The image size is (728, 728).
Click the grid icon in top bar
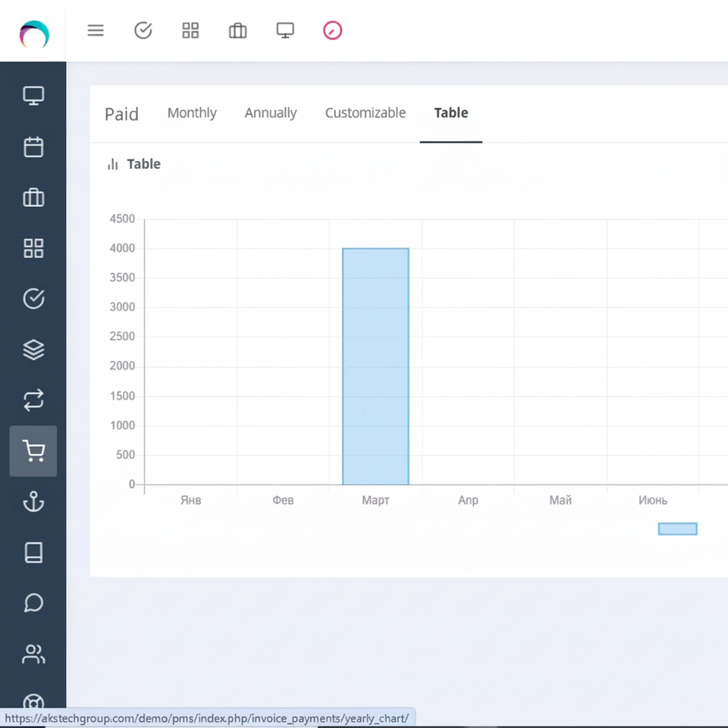(190, 30)
